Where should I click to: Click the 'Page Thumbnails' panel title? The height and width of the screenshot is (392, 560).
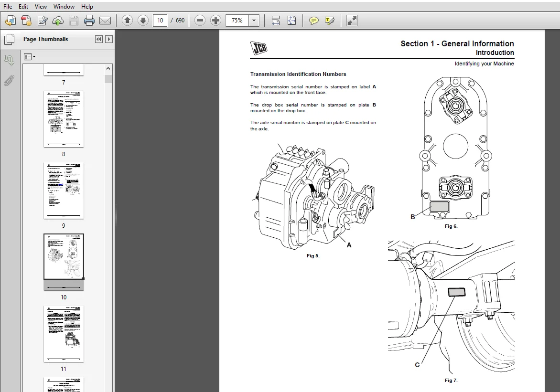(x=46, y=39)
